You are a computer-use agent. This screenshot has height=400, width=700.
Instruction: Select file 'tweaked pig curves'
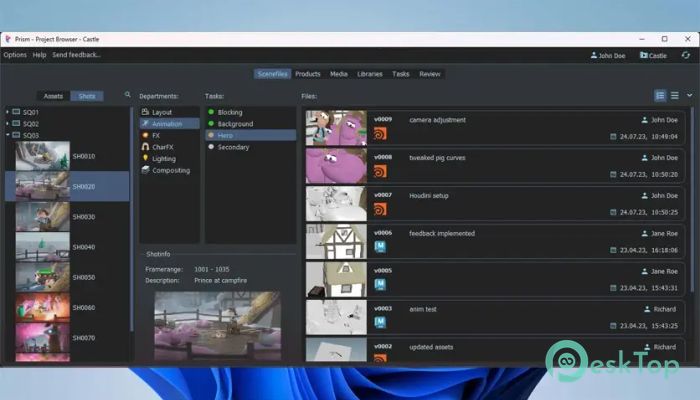coord(496,166)
